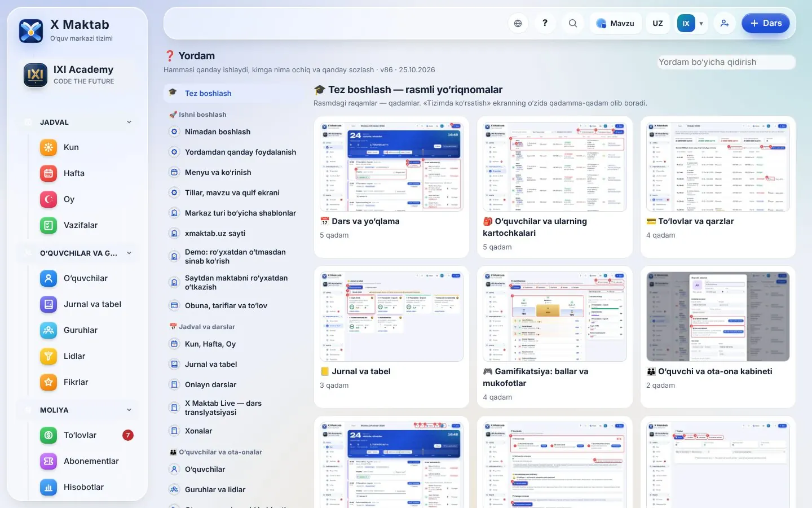Toggle the Mavzu theme switch
This screenshot has width=812, height=508.
(616, 23)
